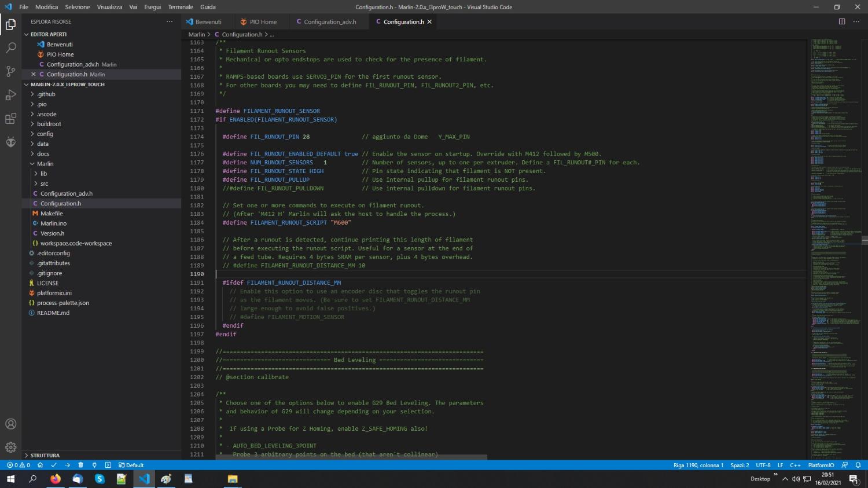Expand the .github folder
Screen dimensions: 868x488
pyautogui.click(x=46, y=94)
